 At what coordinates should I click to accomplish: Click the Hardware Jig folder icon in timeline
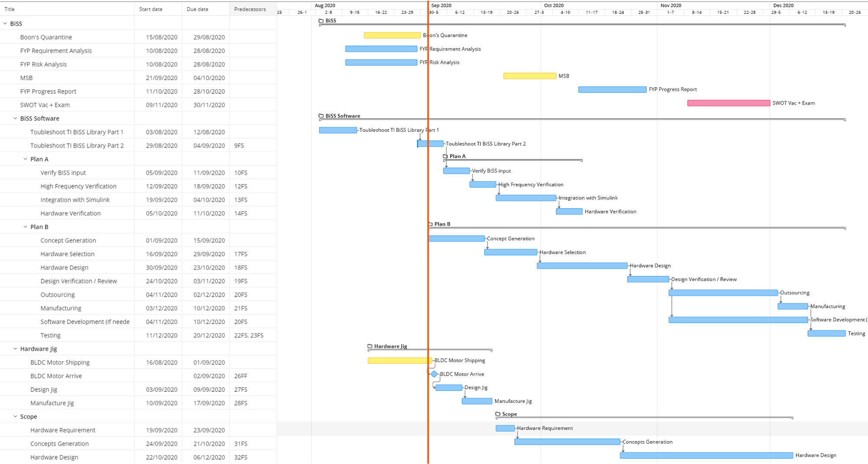pos(370,346)
